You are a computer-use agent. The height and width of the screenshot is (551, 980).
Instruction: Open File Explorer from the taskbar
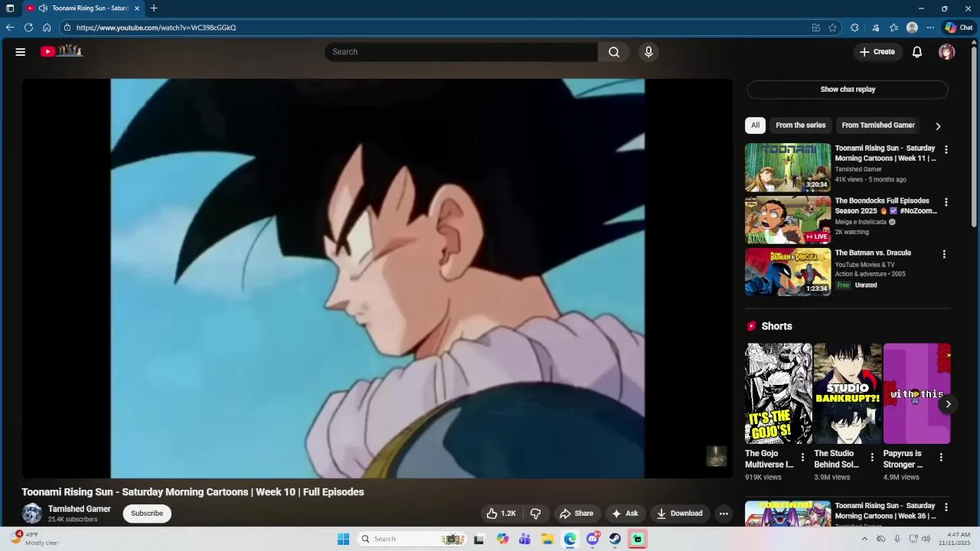pyautogui.click(x=547, y=539)
